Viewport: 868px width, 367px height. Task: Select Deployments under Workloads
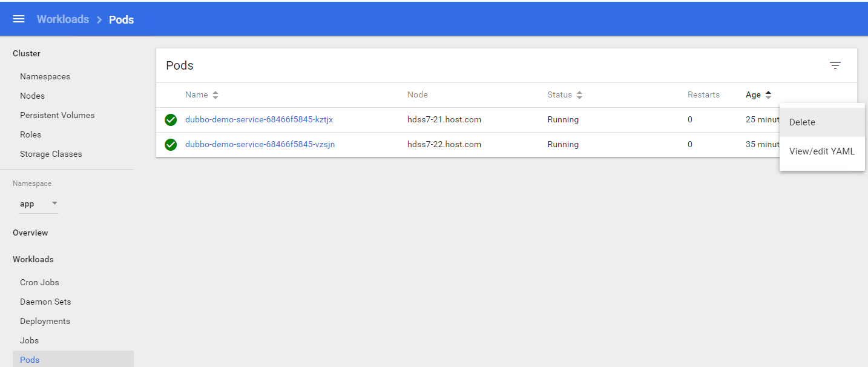click(x=45, y=322)
